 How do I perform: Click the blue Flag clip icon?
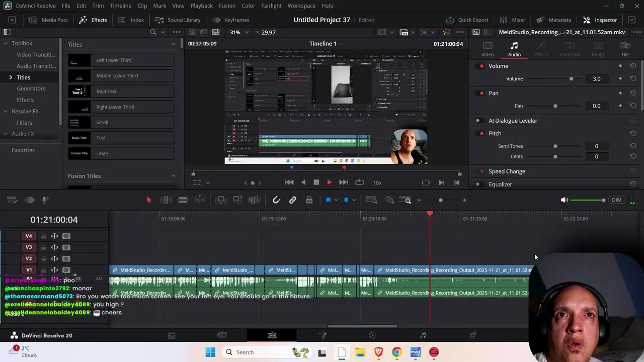[329, 200]
